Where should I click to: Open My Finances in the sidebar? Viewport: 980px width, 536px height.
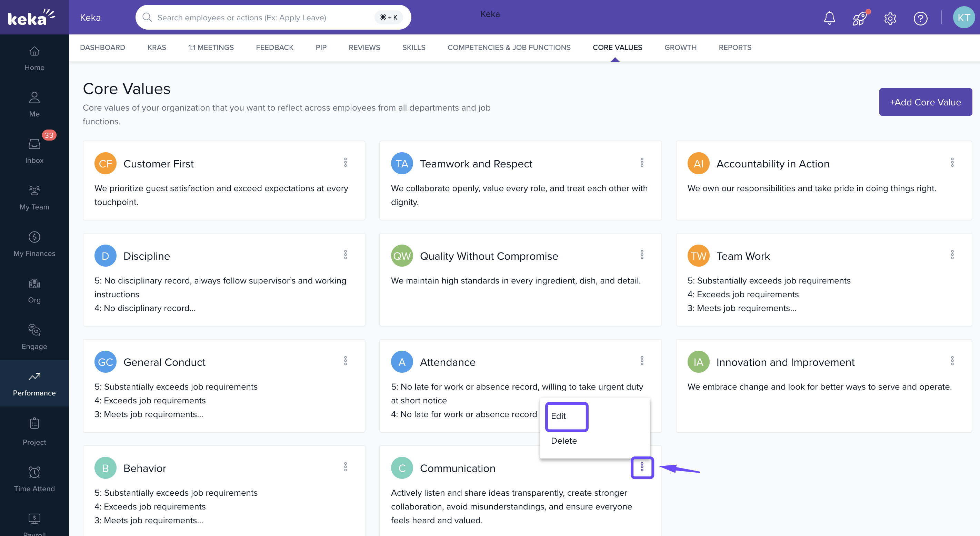coord(34,244)
